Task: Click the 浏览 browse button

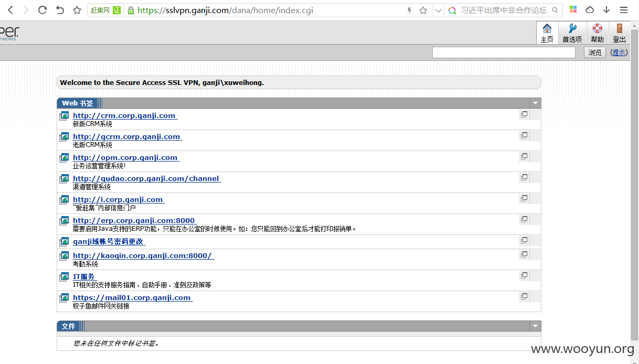Action: click(x=595, y=52)
